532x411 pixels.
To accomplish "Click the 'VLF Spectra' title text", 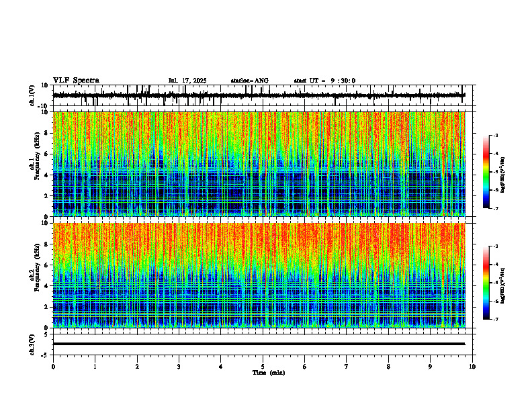I will click(76, 81).
